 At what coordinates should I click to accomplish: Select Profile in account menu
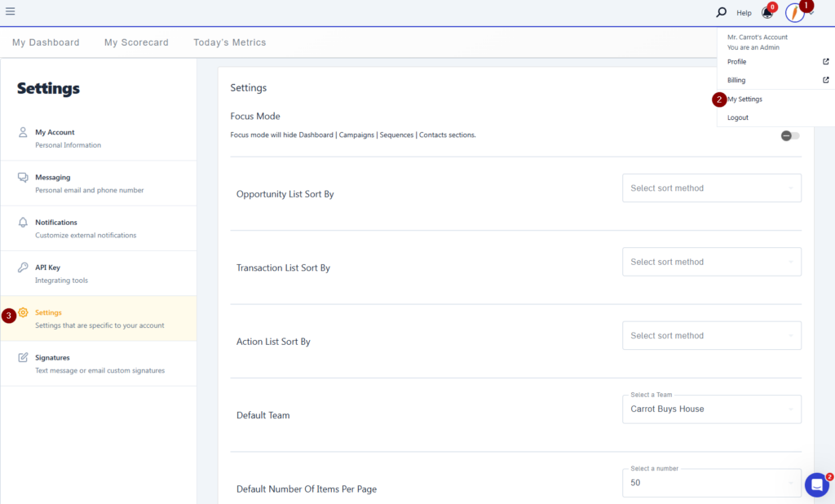(x=736, y=62)
